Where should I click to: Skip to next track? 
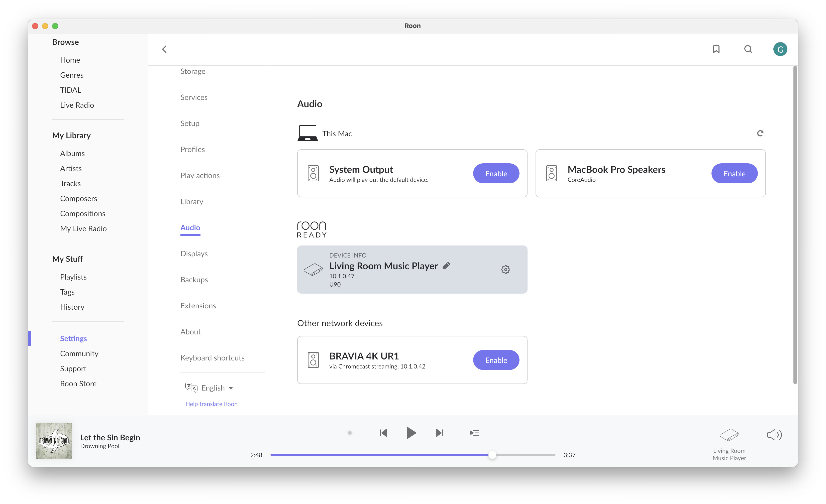[440, 433]
